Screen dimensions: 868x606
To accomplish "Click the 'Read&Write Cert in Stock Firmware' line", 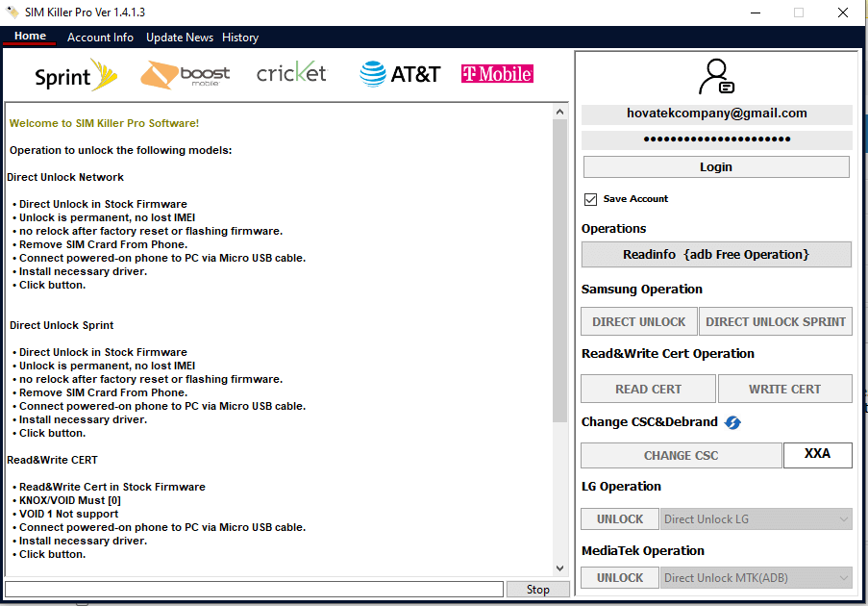I will (x=112, y=487).
